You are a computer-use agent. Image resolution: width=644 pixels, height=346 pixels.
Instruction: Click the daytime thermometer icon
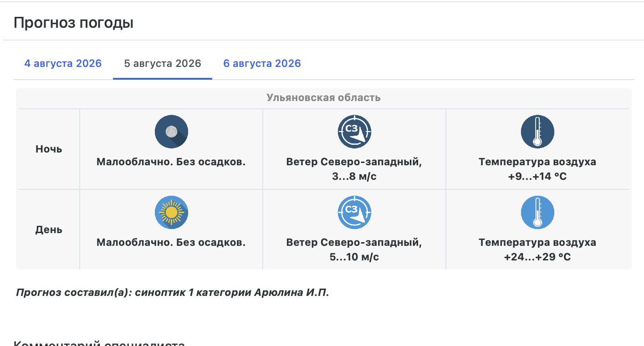coord(537,213)
